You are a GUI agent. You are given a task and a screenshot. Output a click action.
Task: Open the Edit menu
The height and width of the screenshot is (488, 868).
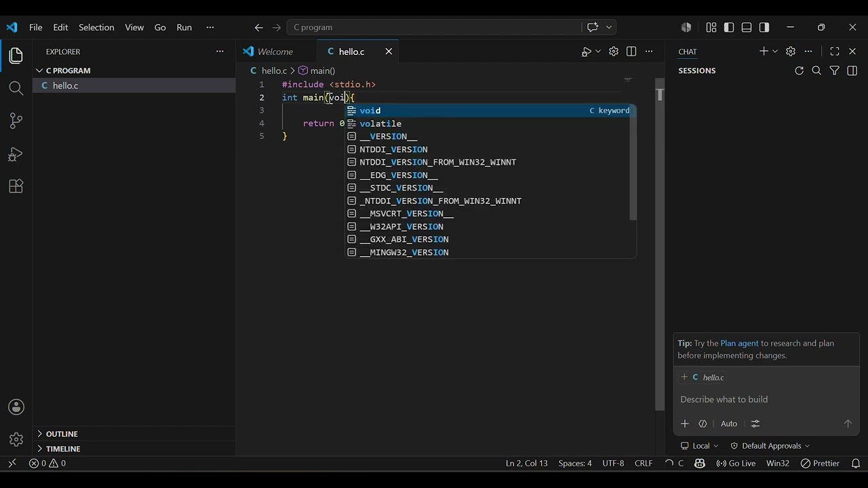[x=61, y=27]
